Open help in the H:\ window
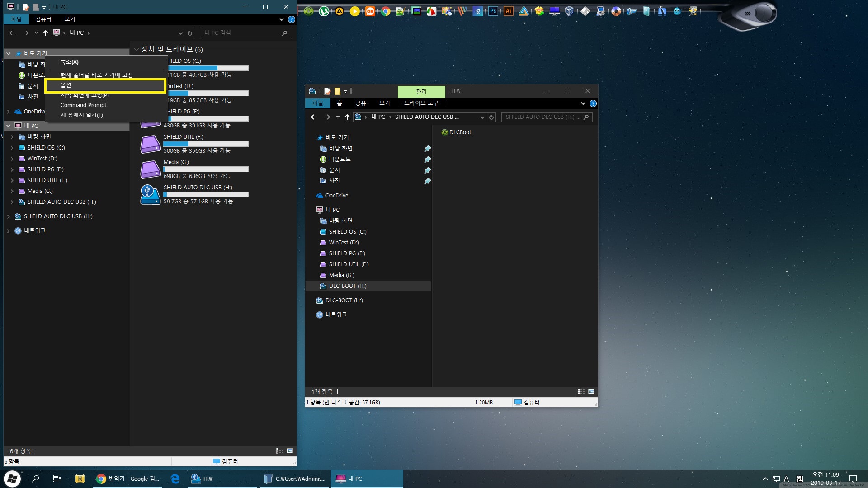 593,103
